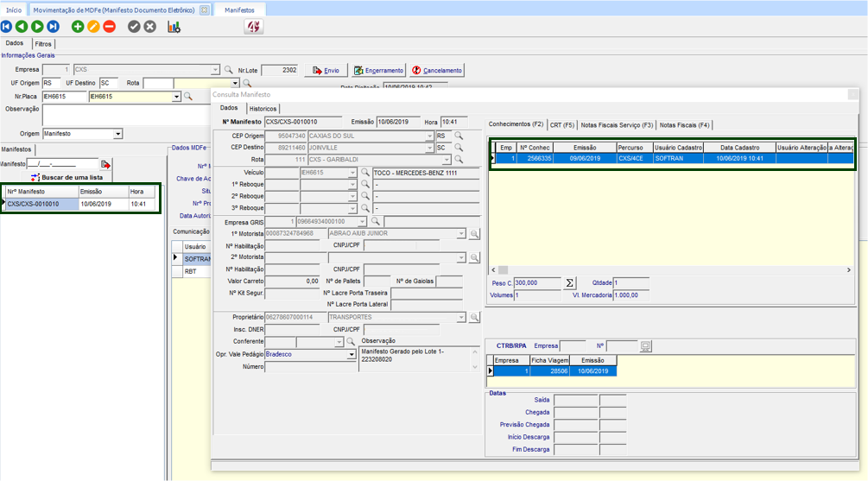The image size is (868, 481).
Task: Expand the Origem Manifesto dropdown
Action: 118,134
